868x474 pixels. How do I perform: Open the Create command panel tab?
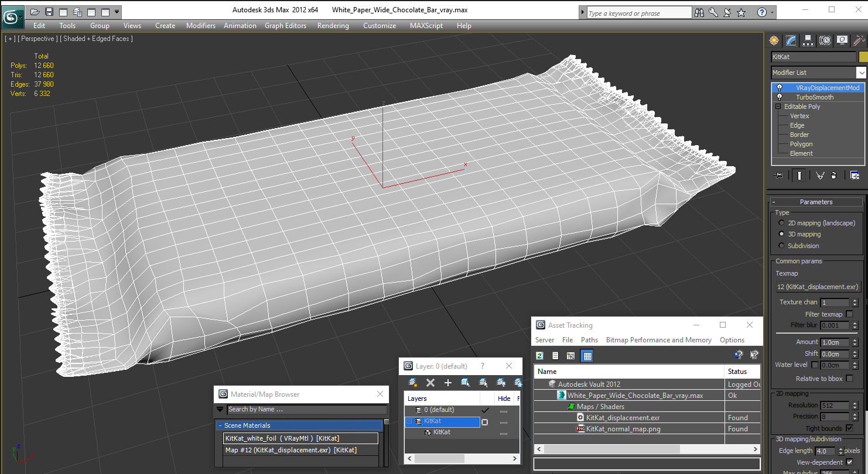click(774, 40)
